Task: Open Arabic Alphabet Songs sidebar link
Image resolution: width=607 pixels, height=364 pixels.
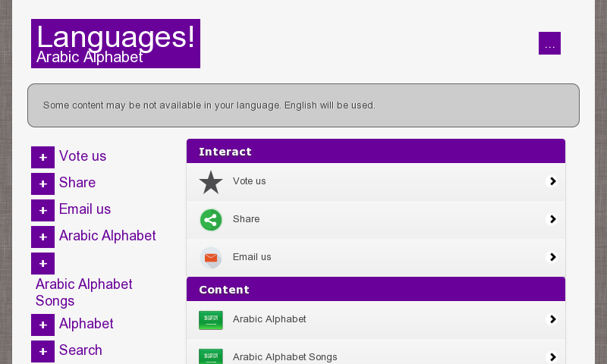Action: click(x=84, y=293)
